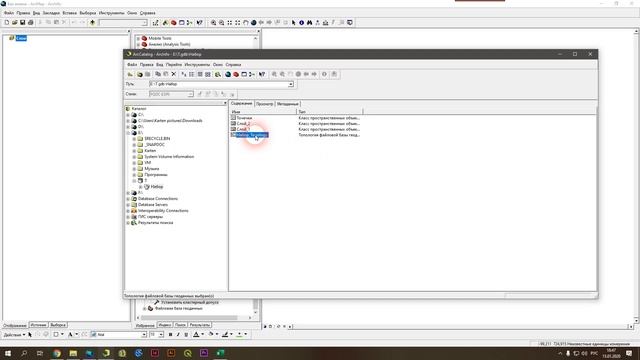Click Имя column header in contents list
The image size is (640, 360).
[263, 111]
